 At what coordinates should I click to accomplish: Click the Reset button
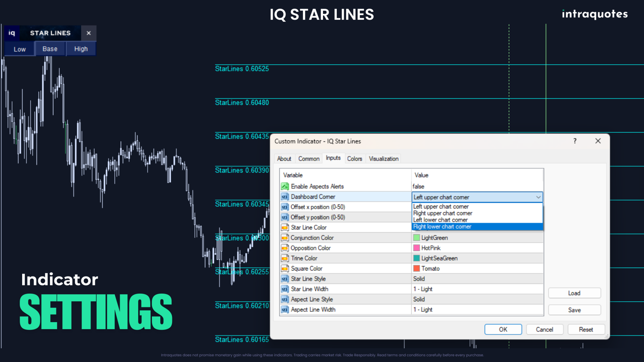pos(586,329)
